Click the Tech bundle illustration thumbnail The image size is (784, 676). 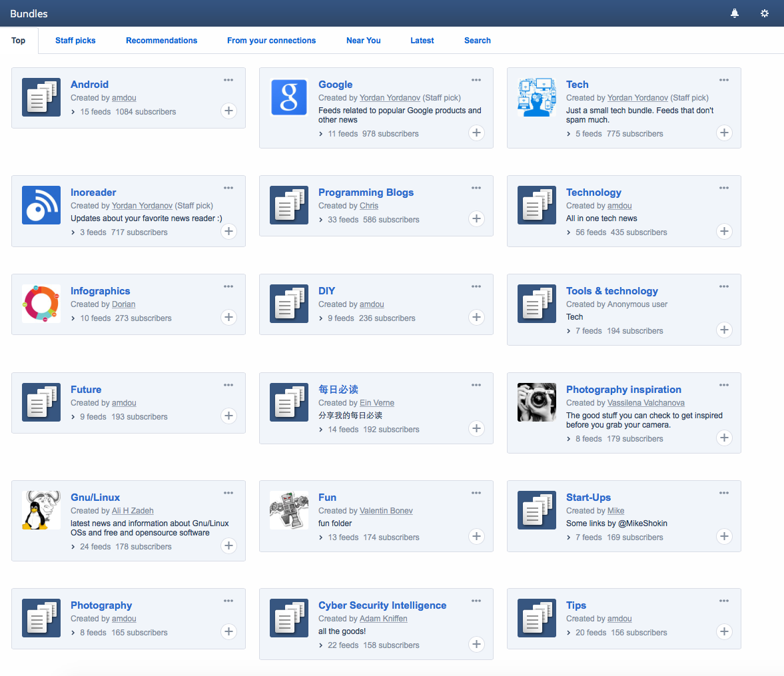pos(536,97)
